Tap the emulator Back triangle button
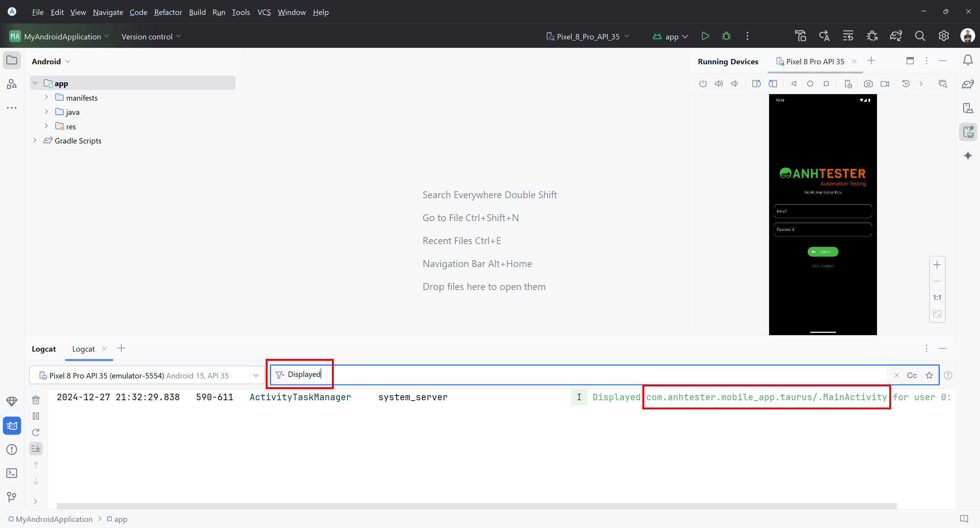The height and width of the screenshot is (528, 980). [794, 84]
